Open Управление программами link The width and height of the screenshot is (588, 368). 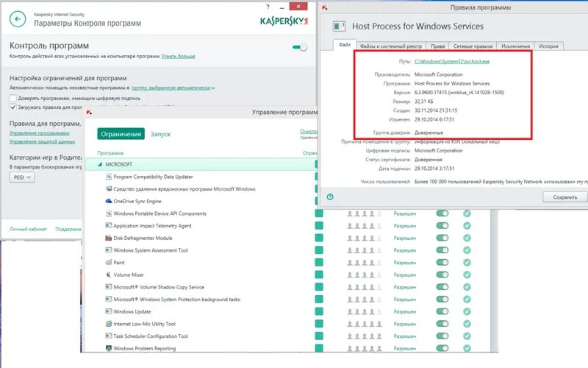[x=40, y=133]
